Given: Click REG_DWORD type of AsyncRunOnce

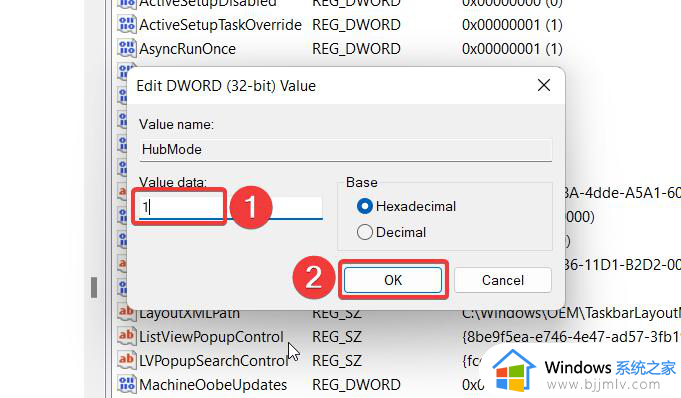Looking at the screenshot, I should coord(356,49).
